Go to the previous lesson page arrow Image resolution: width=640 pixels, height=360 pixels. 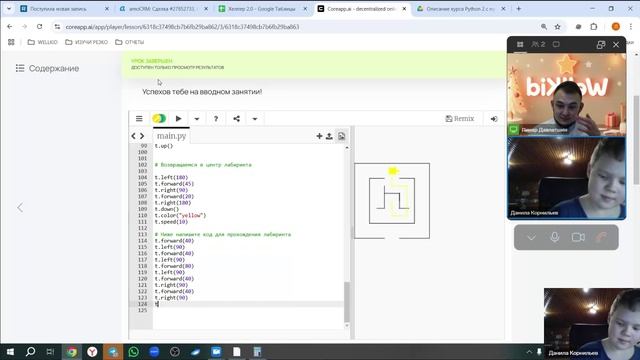pos(20,207)
